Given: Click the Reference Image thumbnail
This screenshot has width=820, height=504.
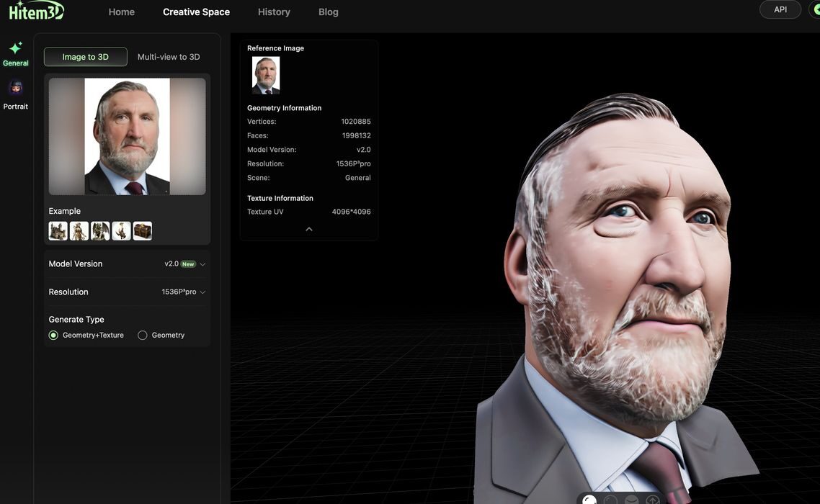Looking at the screenshot, I should pyautogui.click(x=266, y=76).
